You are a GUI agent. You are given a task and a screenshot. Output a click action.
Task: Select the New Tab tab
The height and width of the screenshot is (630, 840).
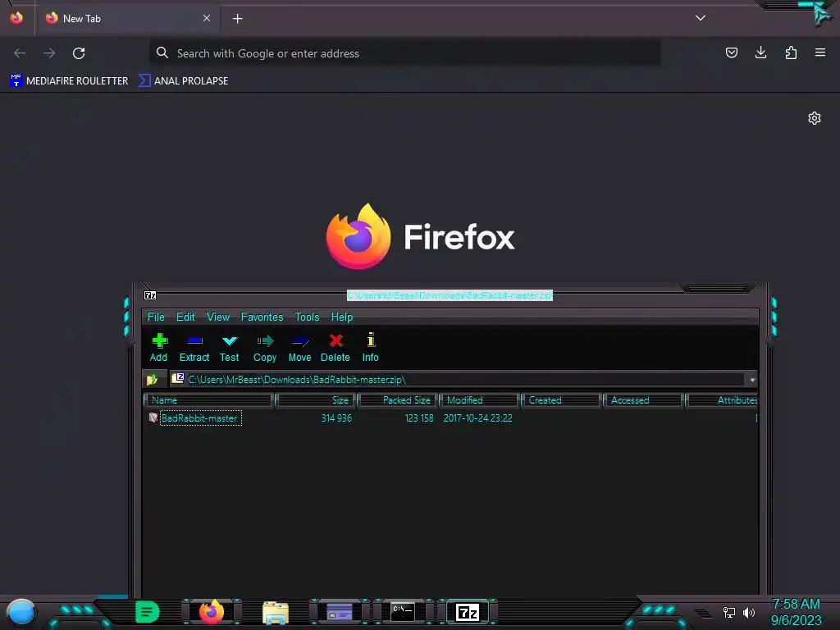(x=127, y=18)
